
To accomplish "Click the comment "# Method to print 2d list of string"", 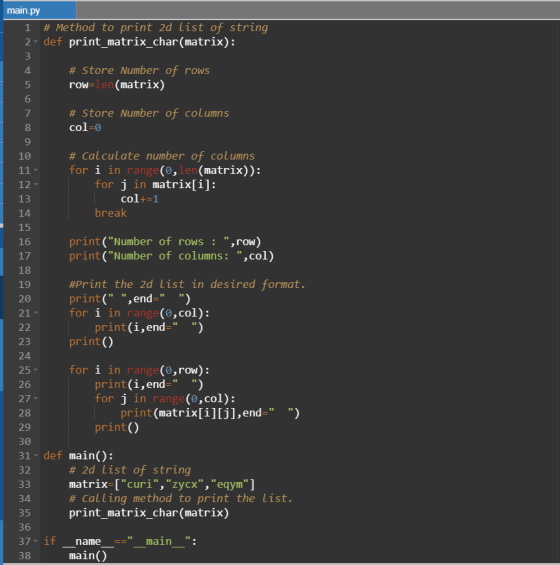I will [x=156, y=28].
